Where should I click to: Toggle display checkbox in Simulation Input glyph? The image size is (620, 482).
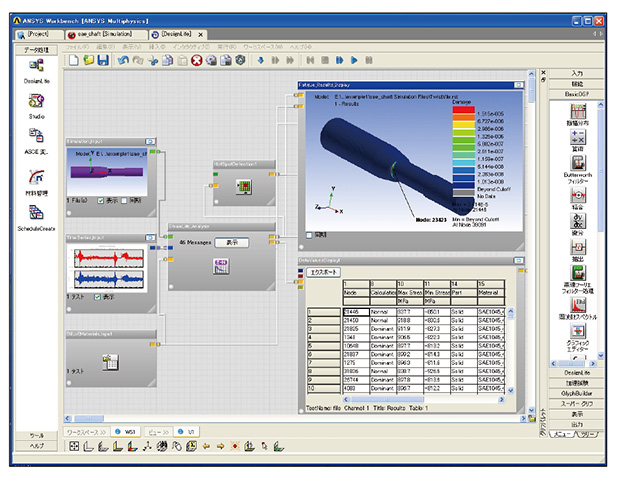coord(100,201)
